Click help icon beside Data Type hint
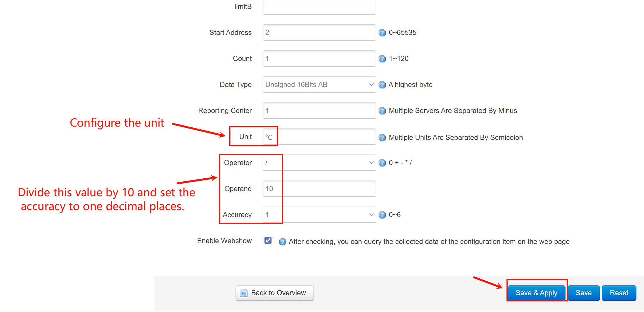The height and width of the screenshot is (312, 644). (382, 85)
